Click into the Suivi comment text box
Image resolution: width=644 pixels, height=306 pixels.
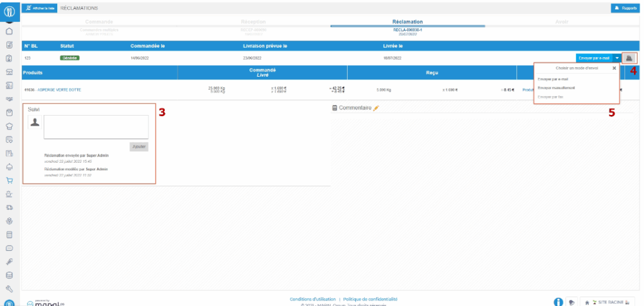click(96, 126)
